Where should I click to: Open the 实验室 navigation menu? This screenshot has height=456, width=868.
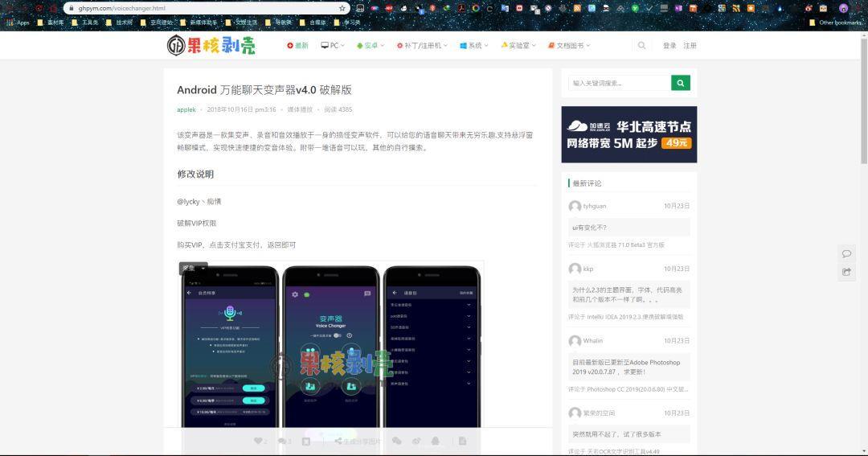pos(519,46)
